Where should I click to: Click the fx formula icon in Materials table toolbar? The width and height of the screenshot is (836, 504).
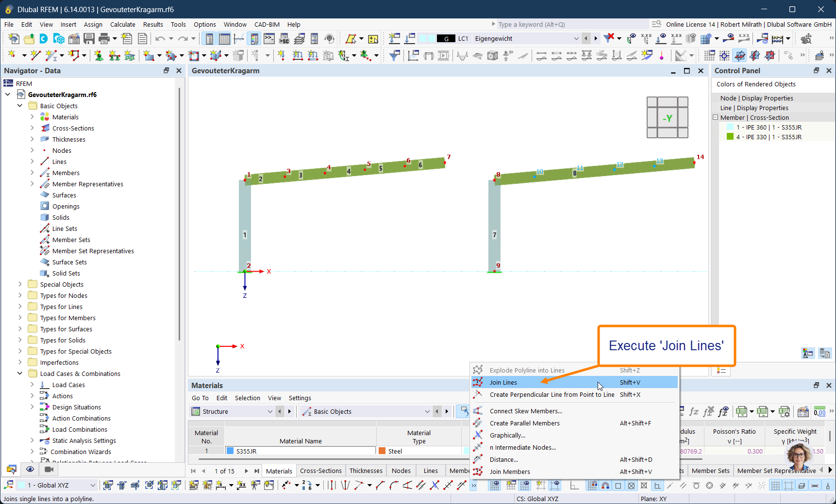point(694,412)
